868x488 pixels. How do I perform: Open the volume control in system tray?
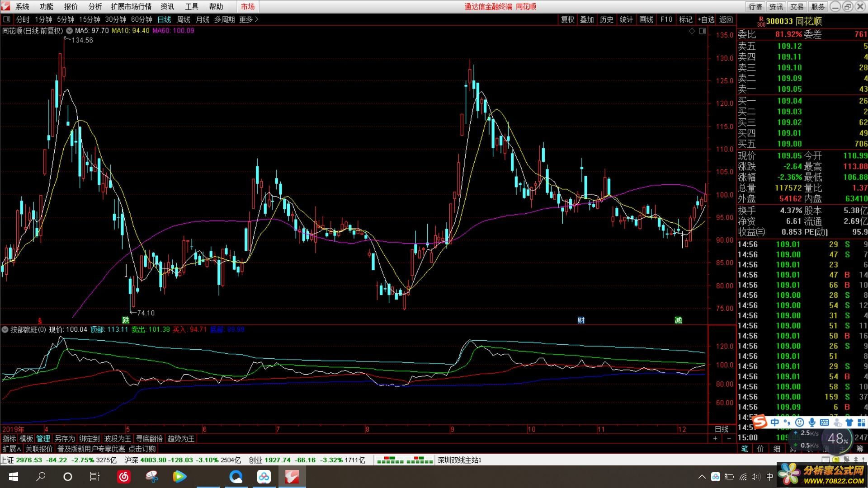click(756, 477)
